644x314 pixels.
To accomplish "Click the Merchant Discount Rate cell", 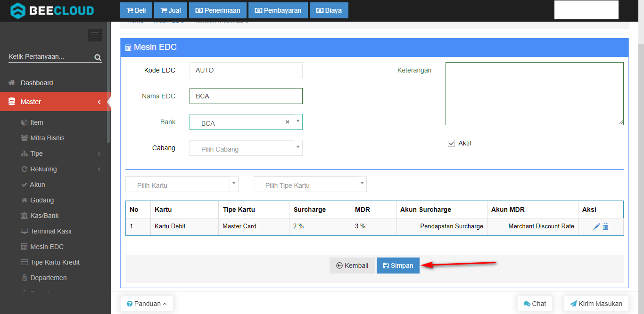I will (x=533, y=226).
